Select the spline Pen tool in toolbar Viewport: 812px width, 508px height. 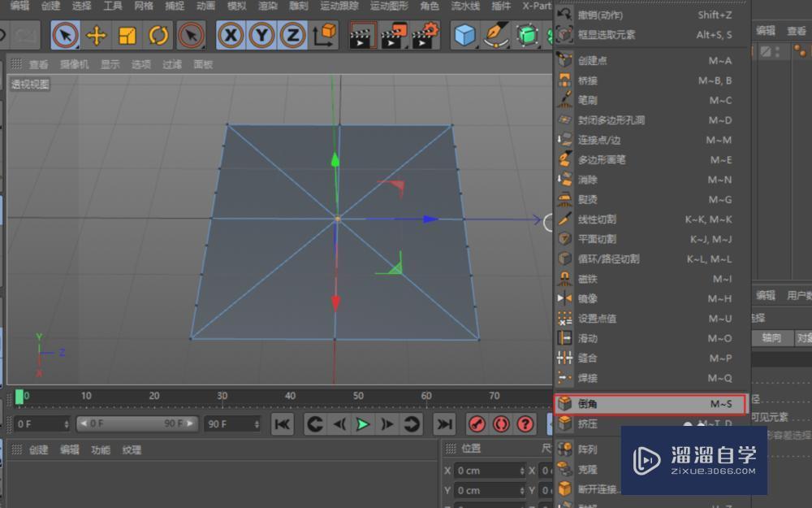[496, 35]
